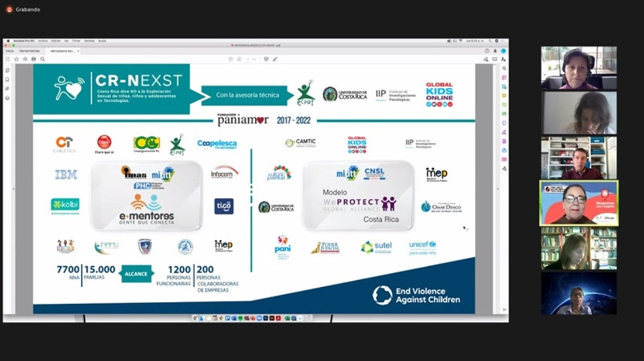Select the participant with Earth space background
Image resolution: width=644 pixels, height=361 pixels.
[578, 293]
